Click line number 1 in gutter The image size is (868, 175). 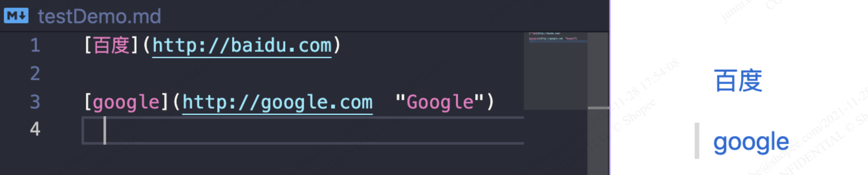click(x=35, y=46)
